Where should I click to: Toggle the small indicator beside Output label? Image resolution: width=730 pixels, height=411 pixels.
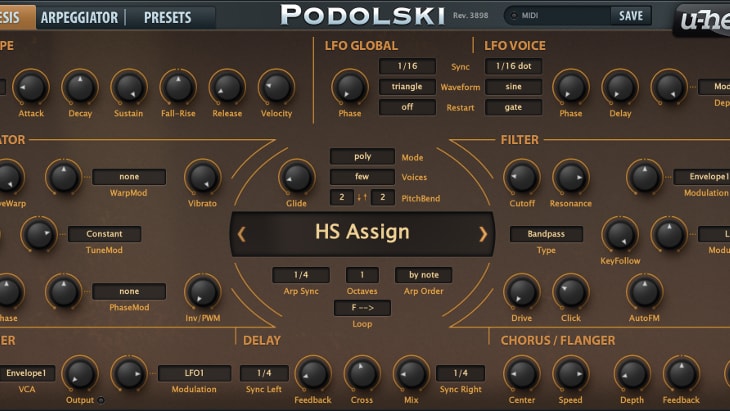coord(101,400)
